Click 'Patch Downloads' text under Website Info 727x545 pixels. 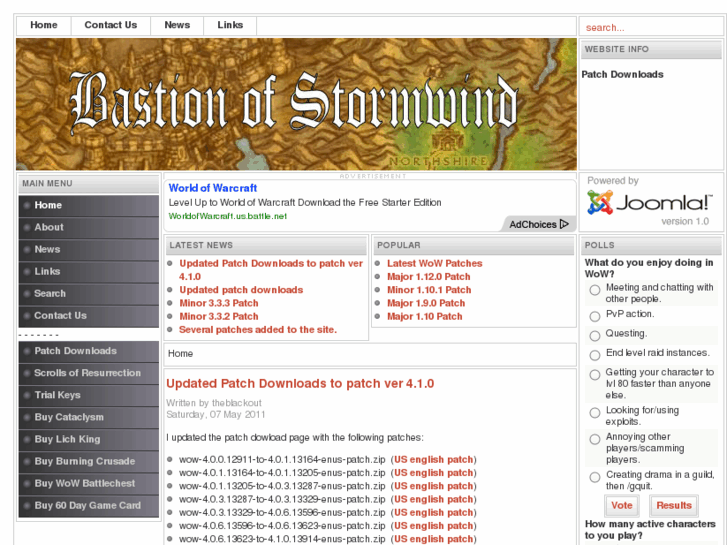(x=622, y=75)
